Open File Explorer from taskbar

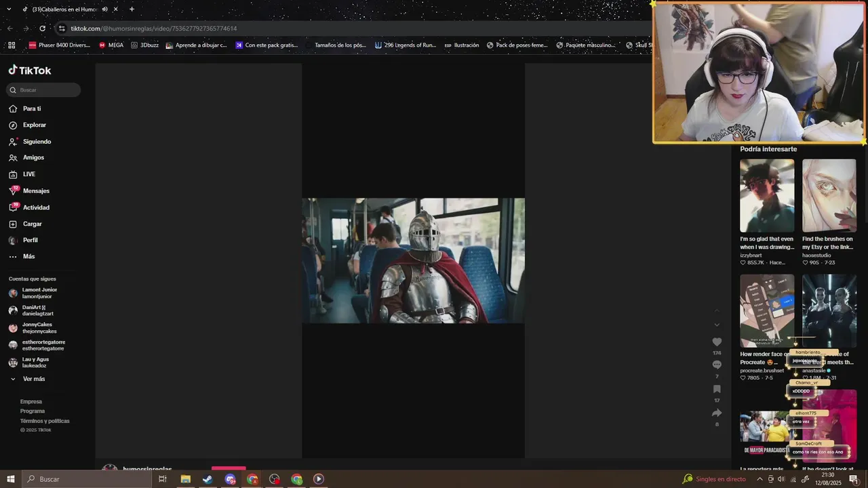[x=185, y=479]
